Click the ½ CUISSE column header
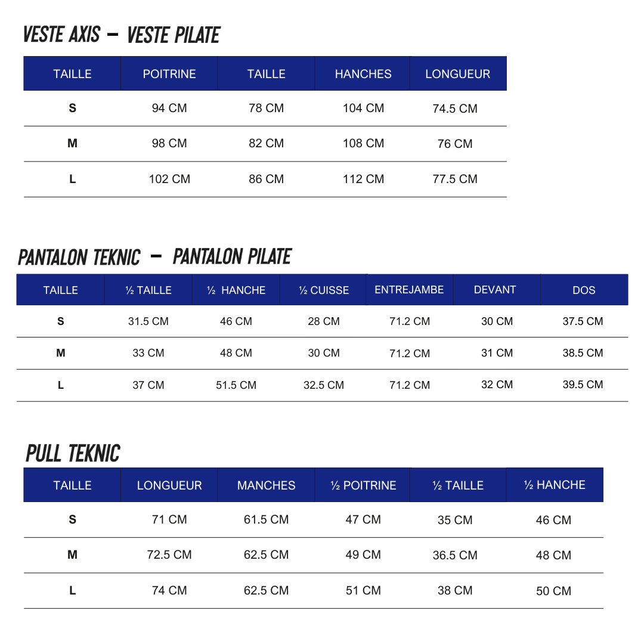The height and width of the screenshot is (644, 644). (x=324, y=290)
